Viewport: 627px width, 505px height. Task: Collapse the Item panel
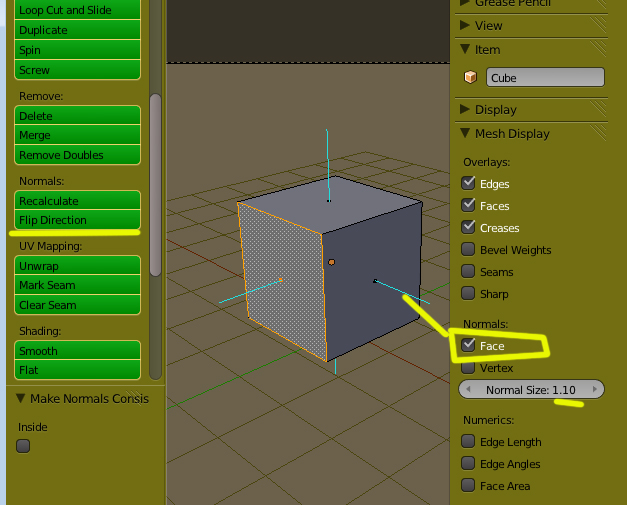point(465,49)
